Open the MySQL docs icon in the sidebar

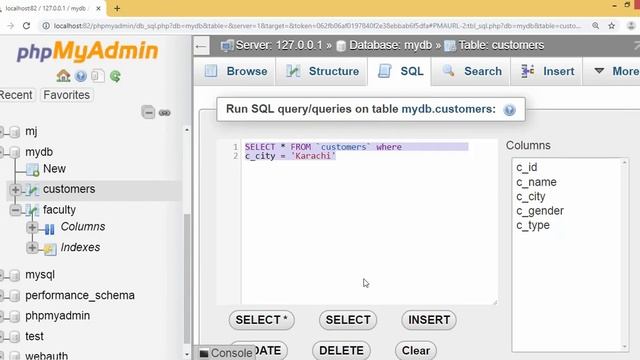coord(98,76)
